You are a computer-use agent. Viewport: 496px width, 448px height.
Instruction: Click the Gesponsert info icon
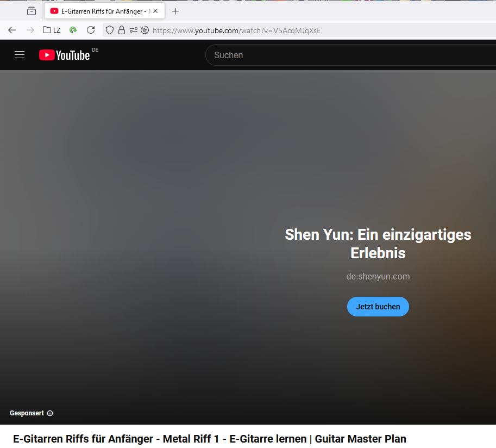(50, 413)
